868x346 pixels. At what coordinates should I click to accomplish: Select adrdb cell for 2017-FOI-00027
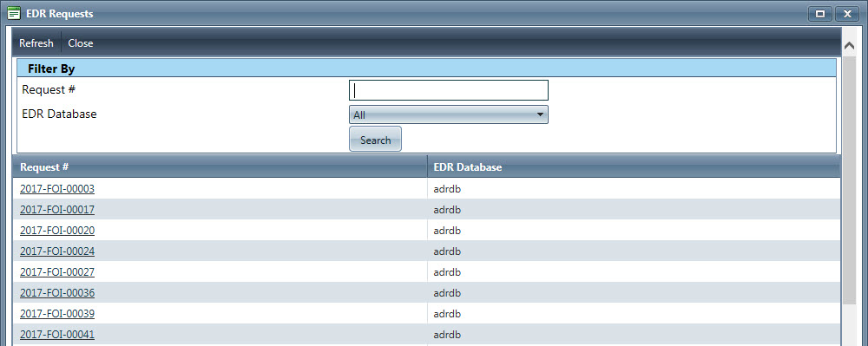click(634, 272)
